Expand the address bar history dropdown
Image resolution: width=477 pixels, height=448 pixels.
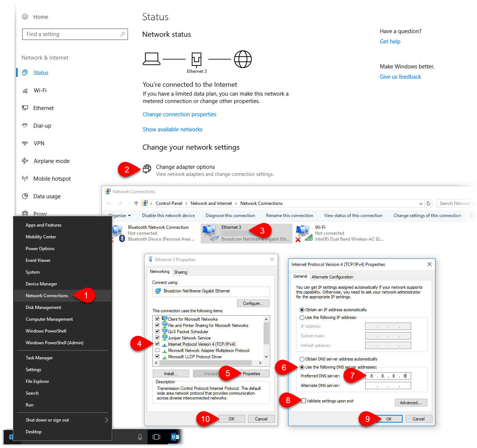[x=421, y=203]
